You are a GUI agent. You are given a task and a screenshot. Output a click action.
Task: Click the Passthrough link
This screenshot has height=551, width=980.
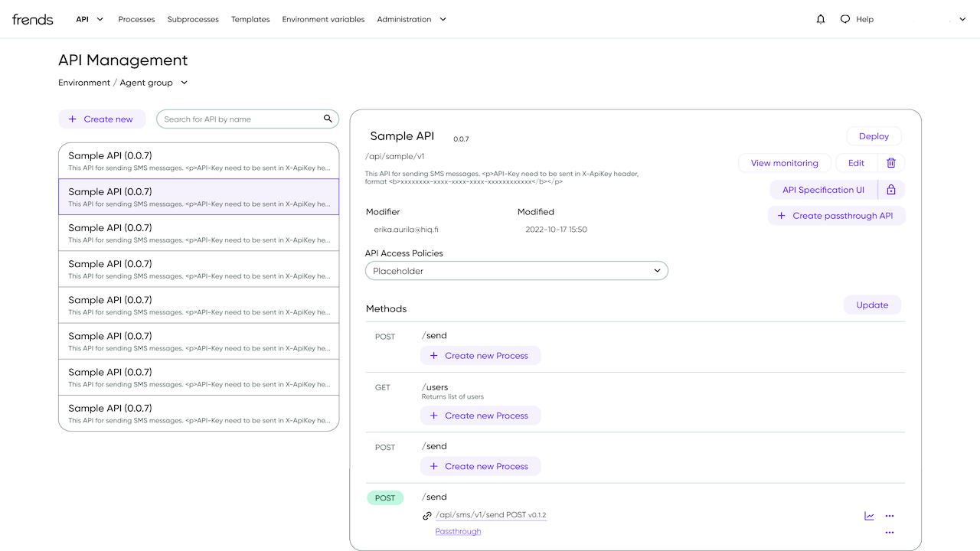pyautogui.click(x=458, y=531)
